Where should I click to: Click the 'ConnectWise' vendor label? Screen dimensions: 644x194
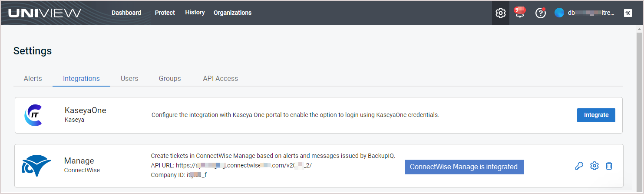(x=82, y=170)
